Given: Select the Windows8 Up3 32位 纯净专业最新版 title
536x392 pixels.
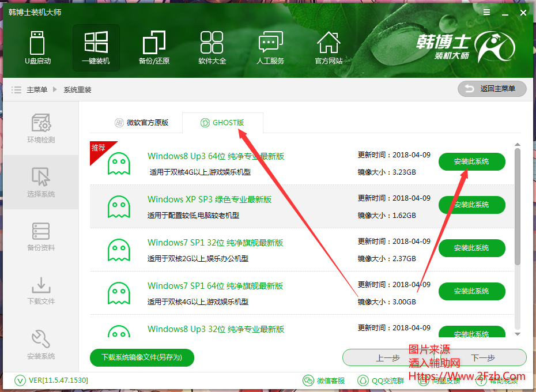Looking at the screenshot, I should coord(216,329).
